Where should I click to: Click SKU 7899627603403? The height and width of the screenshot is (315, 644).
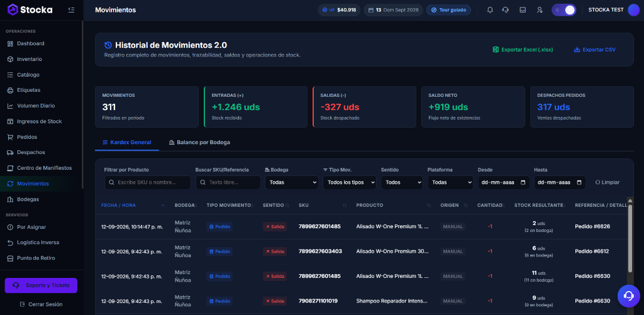click(320, 251)
